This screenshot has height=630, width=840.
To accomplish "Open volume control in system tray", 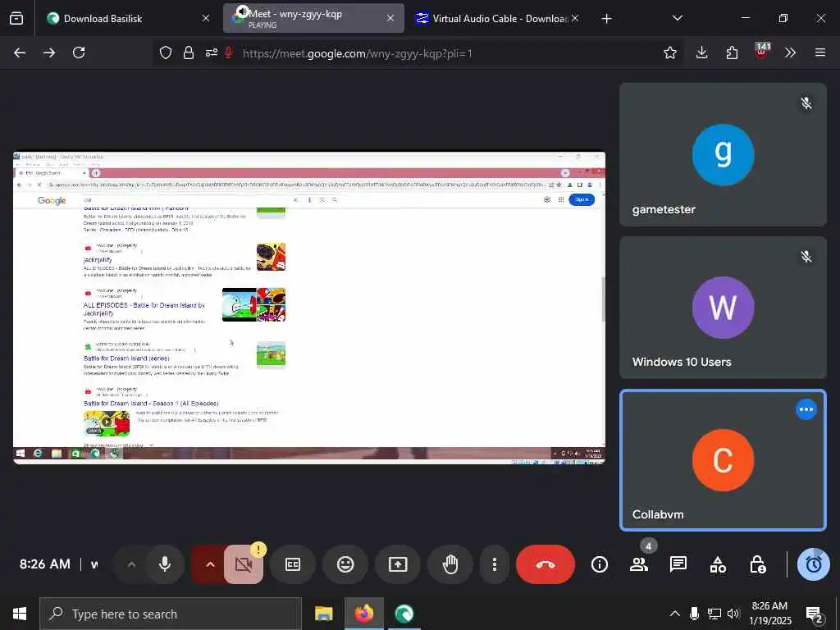I will tap(733, 614).
